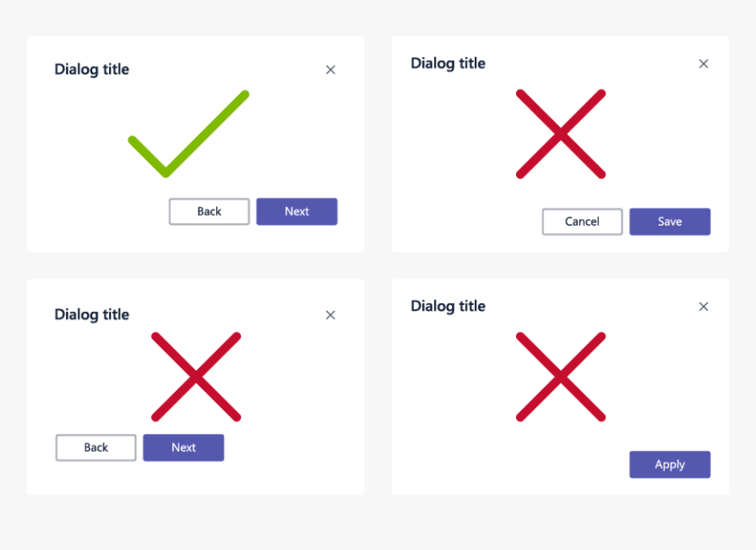The height and width of the screenshot is (550, 756).
Task: Close the dialog with Cancel and Save
Action: click(x=703, y=63)
